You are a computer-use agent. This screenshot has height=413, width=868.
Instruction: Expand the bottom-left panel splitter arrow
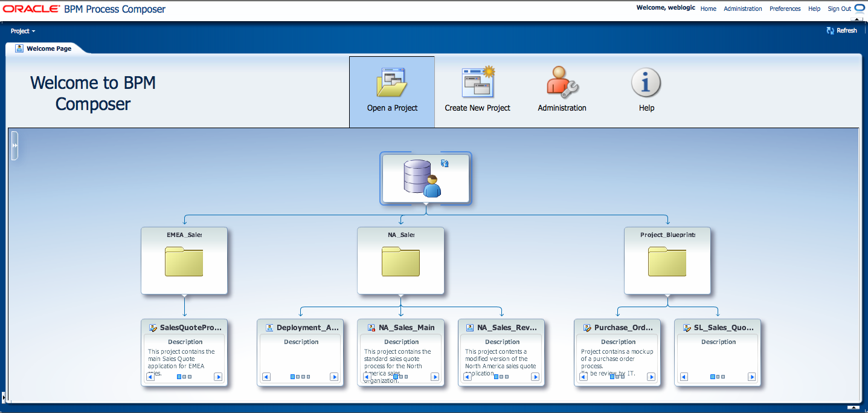point(2,397)
